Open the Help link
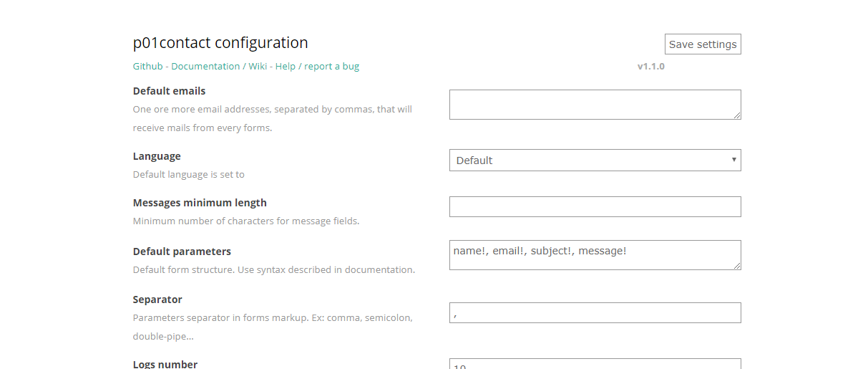 coord(285,67)
